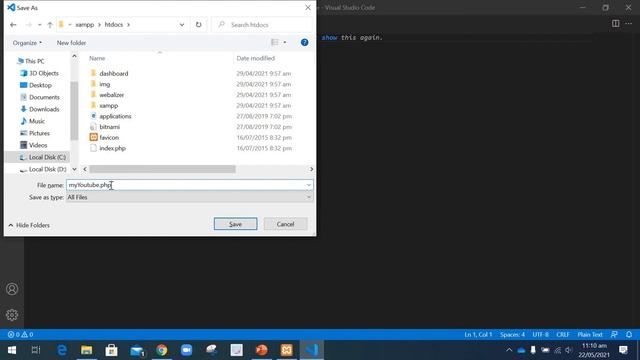Expand the File name history dropdown arrow
This screenshot has height=360, width=640.
309,185
